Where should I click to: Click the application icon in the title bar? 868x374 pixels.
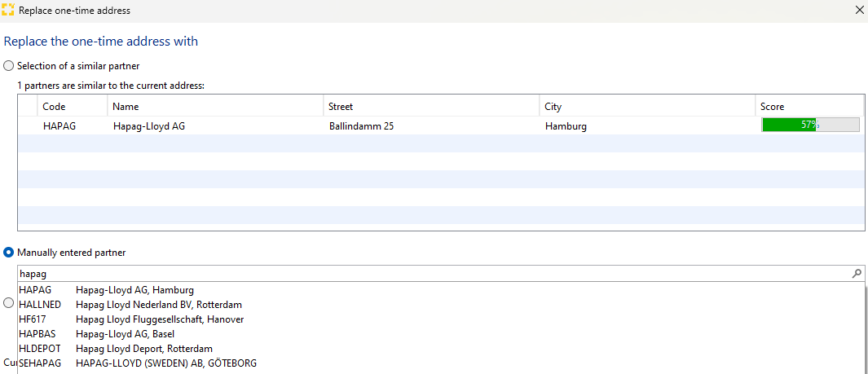pos(8,10)
